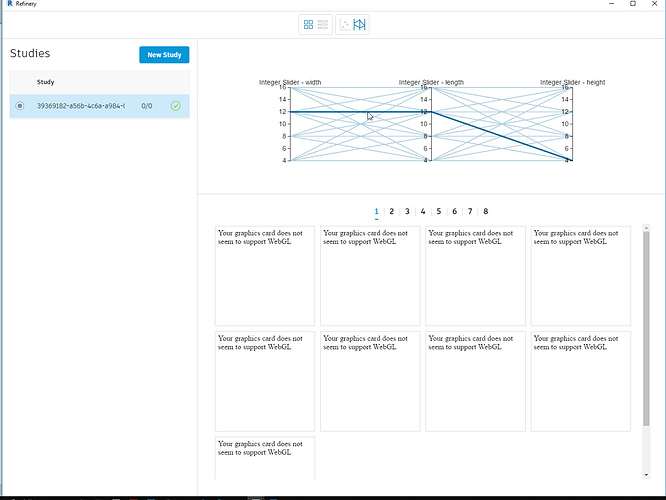
Task: Maximize the Refinery window
Action: pyautogui.click(x=633, y=3)
